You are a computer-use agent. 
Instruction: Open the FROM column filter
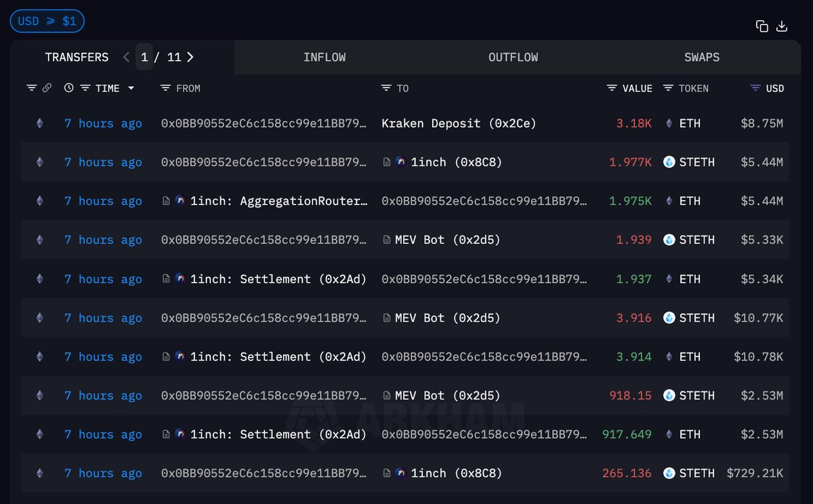click(165, 88)
